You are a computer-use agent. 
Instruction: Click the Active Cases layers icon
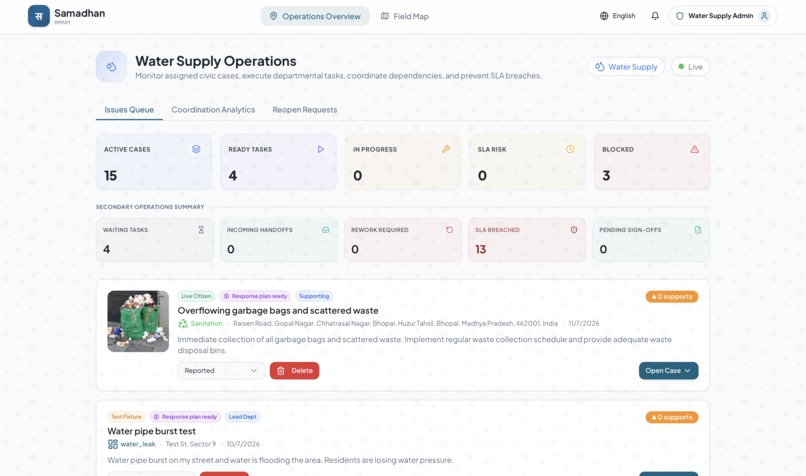tap(196, 149)
